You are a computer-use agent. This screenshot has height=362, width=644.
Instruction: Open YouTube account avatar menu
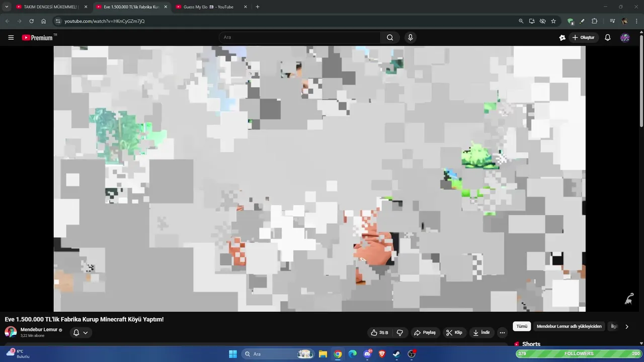pyautogui.click(x=625, y=38)
